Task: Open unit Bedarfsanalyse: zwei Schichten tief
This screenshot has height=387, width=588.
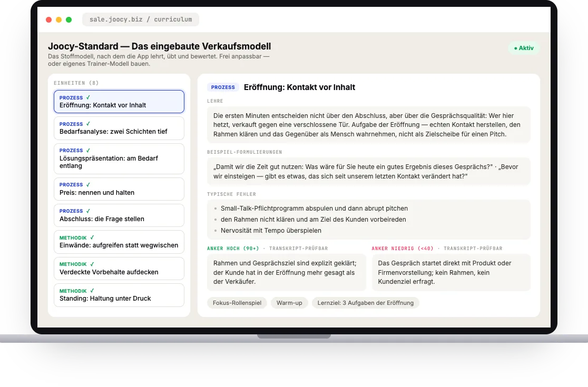Action: [119, 128]
